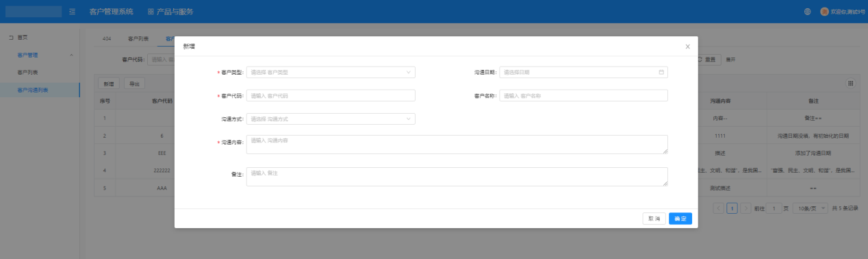This screenshot has width=868, height=259.
Task: Click the 前往 page number input
Action: (x=774, y=208)
